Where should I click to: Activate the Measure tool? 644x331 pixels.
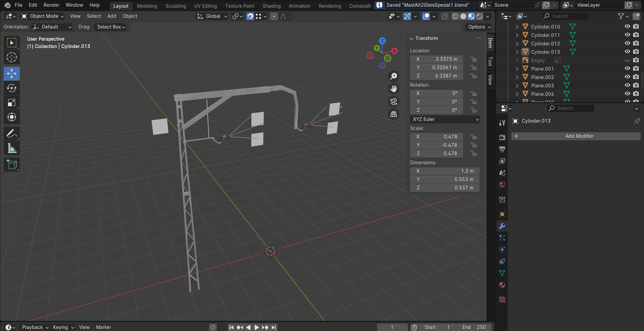click(12, 148)
